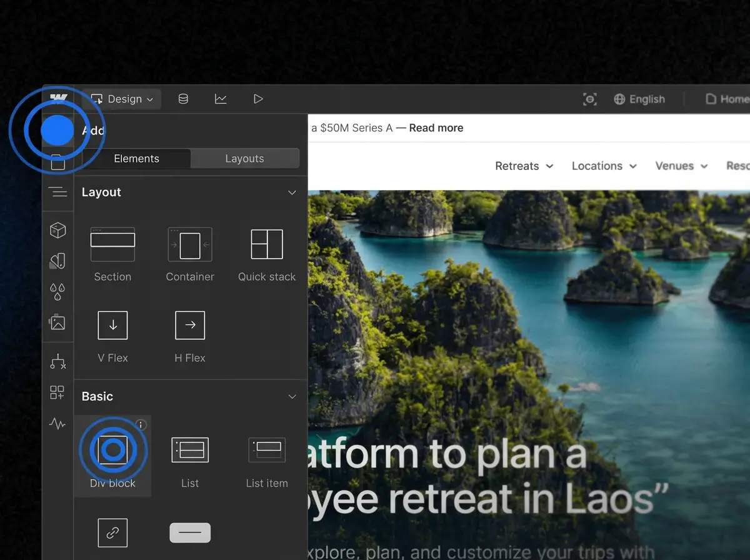Open the Apps grid icon
Screen dimensions: 750x560
click(57, 392)
